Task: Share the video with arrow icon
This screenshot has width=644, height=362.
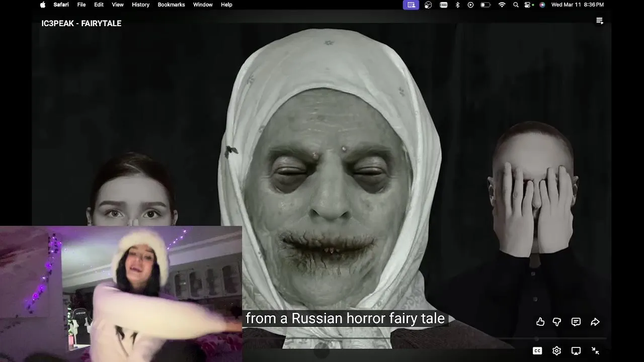Action: tap(595, 322)
